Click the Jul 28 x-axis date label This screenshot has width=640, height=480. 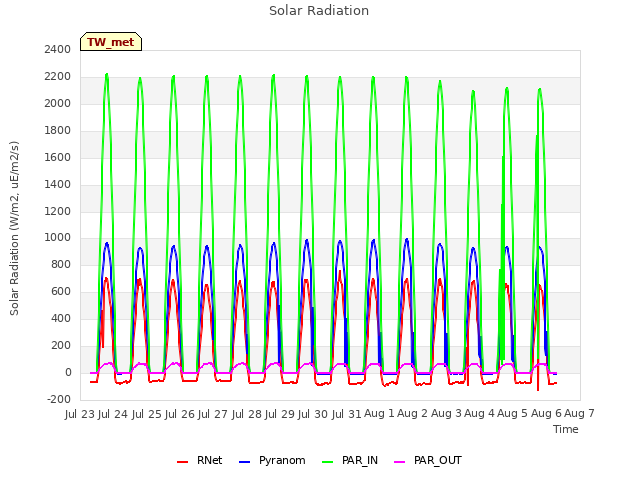coord(246,414)
